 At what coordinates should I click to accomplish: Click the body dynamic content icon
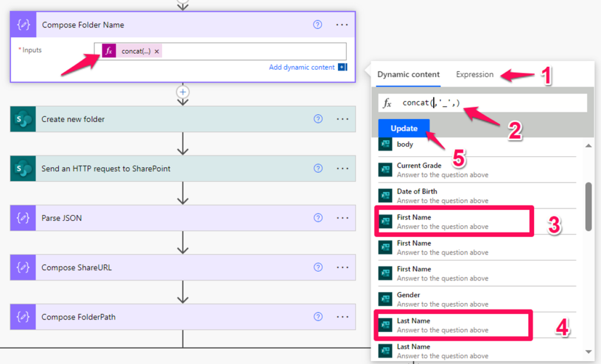pos(386,144)
